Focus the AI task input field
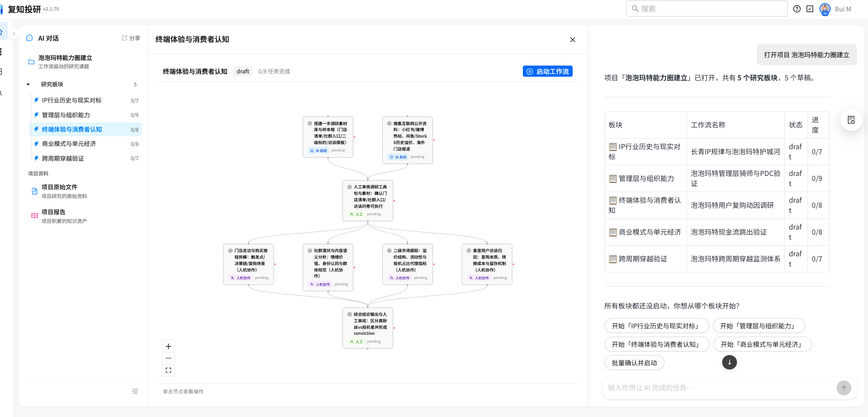 pyautogui.click(x=720, y=388)
